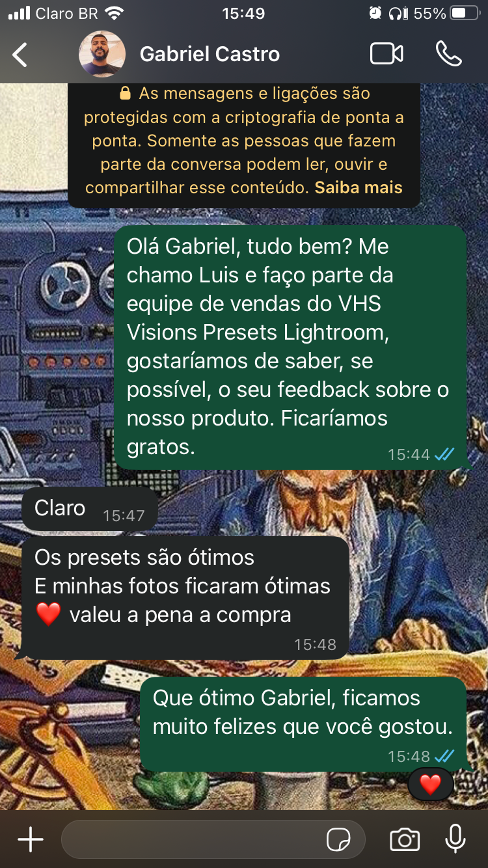The image size is (488, 868).
Task: Tap the battery indicator in status bar
Action: (x=465, y=13)
